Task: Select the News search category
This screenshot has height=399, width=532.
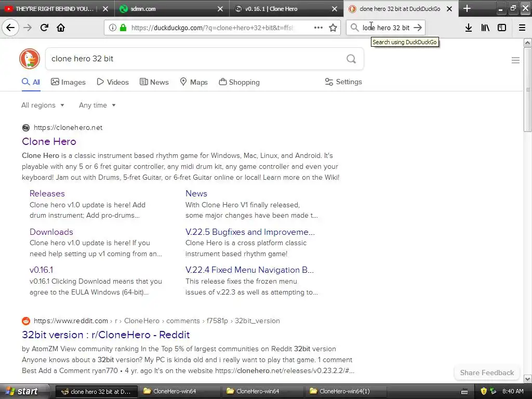Action: pyautogui.click(x=154, y=82)
